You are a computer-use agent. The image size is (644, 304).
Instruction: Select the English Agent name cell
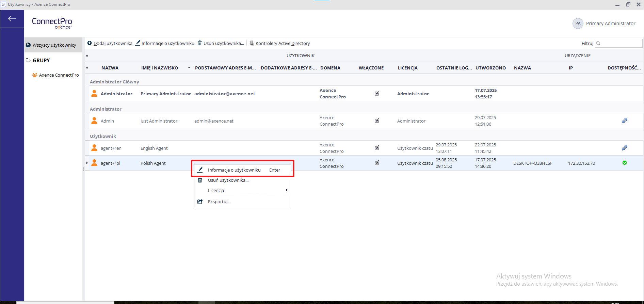(x=154, y=148)
